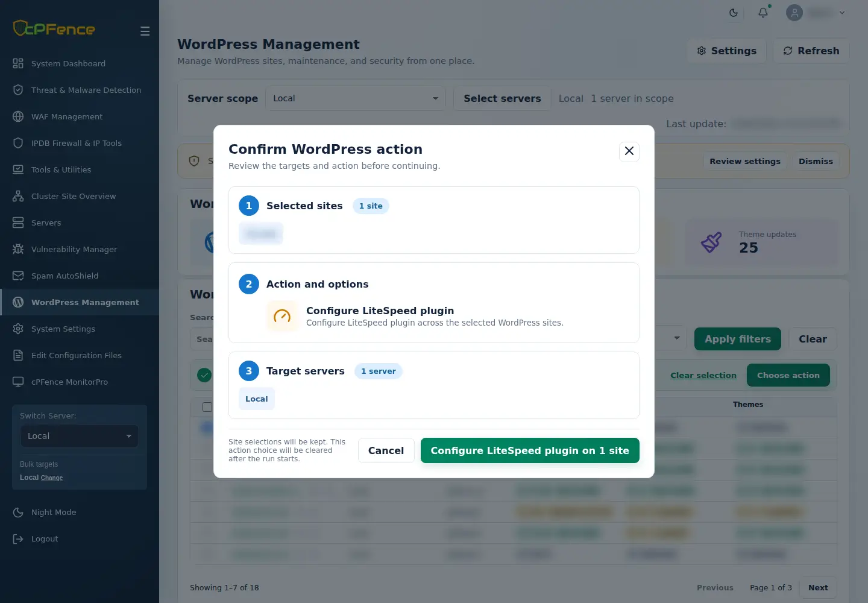Screen dimensions: 868x603
Task: Click the WordPress logo icon in sidebar
Action: pyautogui.click(x=18, y=302)
